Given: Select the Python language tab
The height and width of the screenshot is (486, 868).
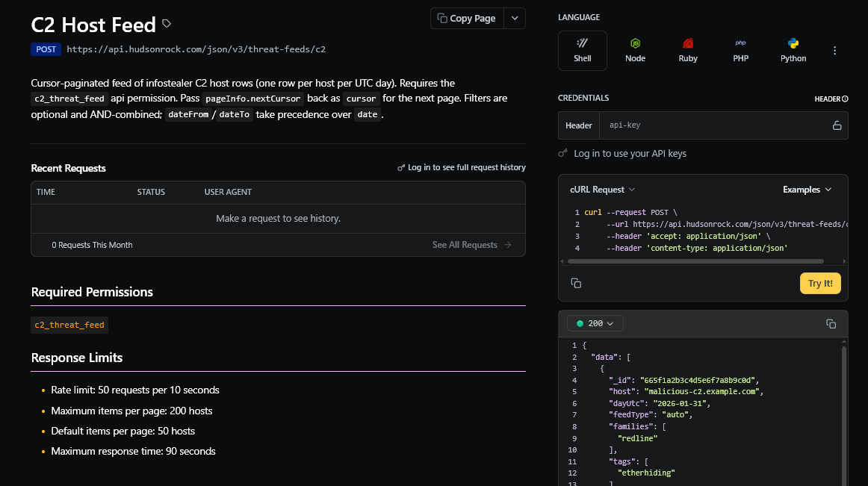Looking at the screenshot, I should (793, 50).
